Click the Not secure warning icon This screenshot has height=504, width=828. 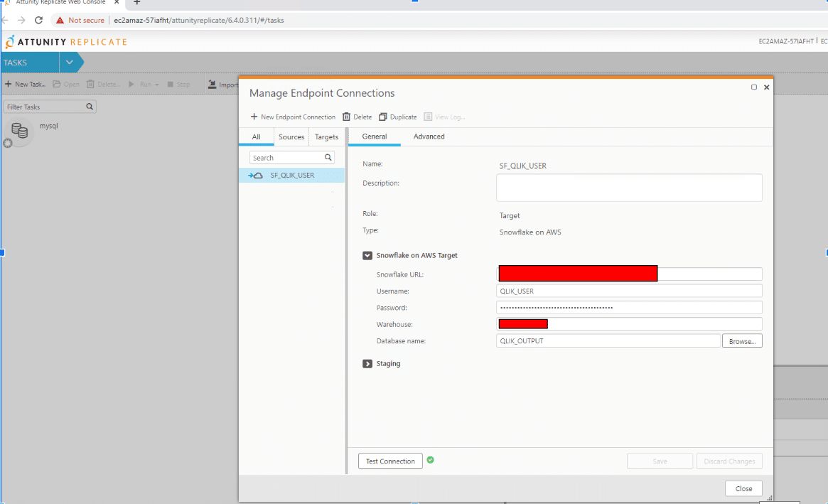click(60, 20)
